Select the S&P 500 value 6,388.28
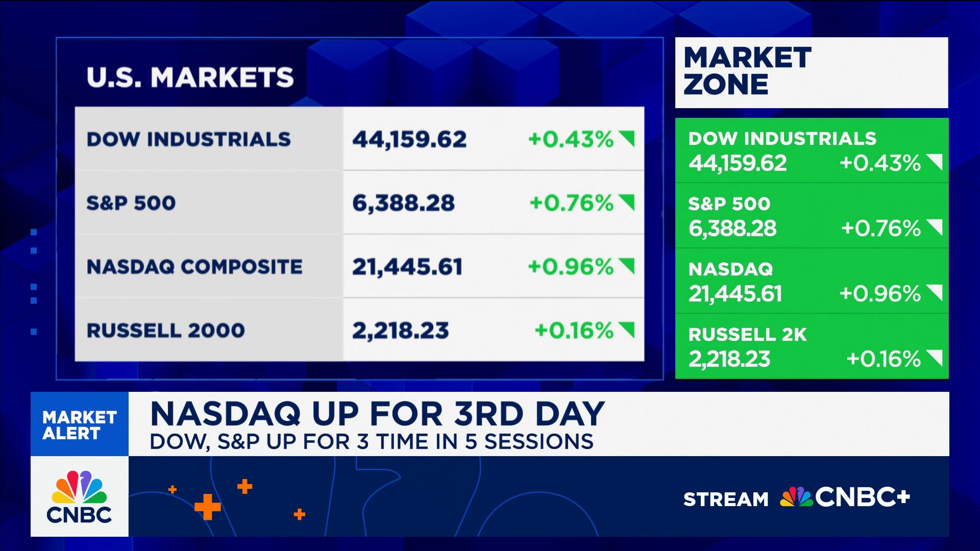This screenshot has height=551, width=980. [403, 203]
